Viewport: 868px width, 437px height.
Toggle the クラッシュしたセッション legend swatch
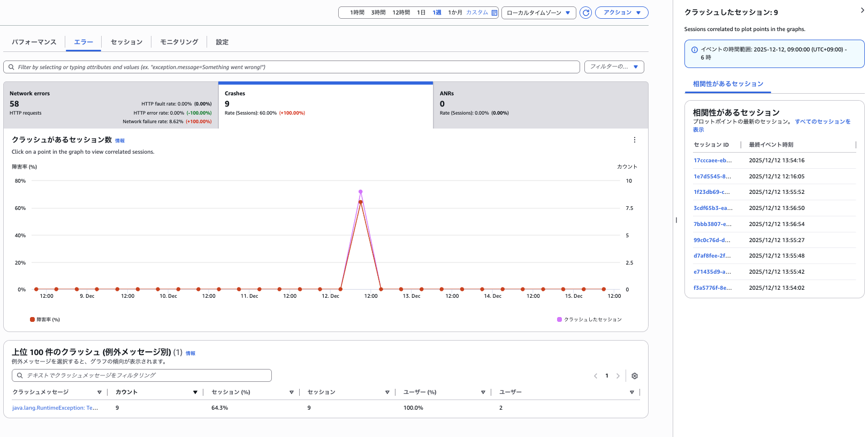pos(560,320)
